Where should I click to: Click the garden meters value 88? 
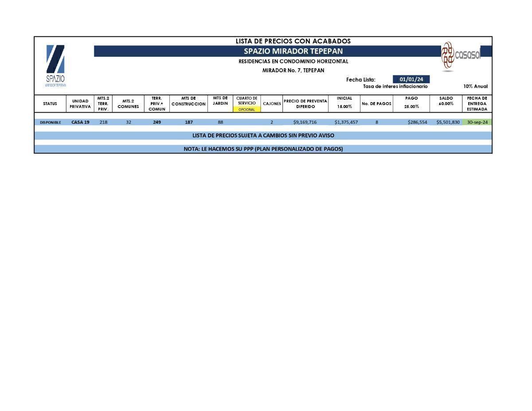(220, 122)
